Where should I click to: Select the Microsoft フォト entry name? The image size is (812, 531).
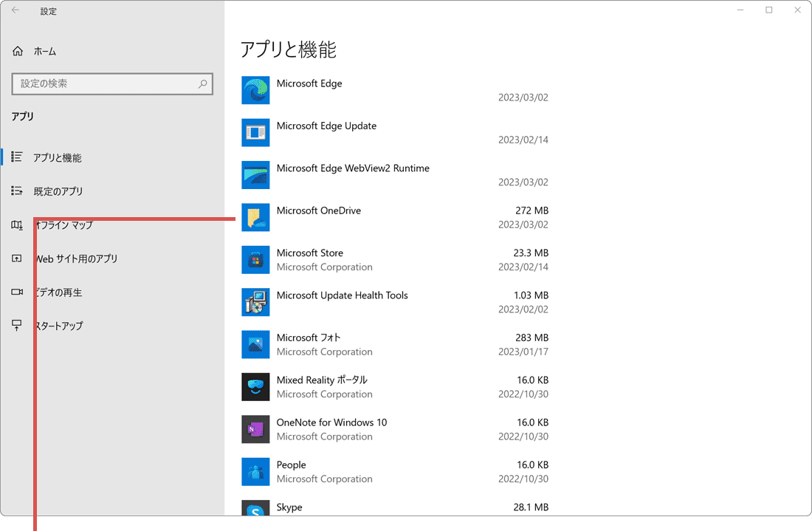[309, 338]
